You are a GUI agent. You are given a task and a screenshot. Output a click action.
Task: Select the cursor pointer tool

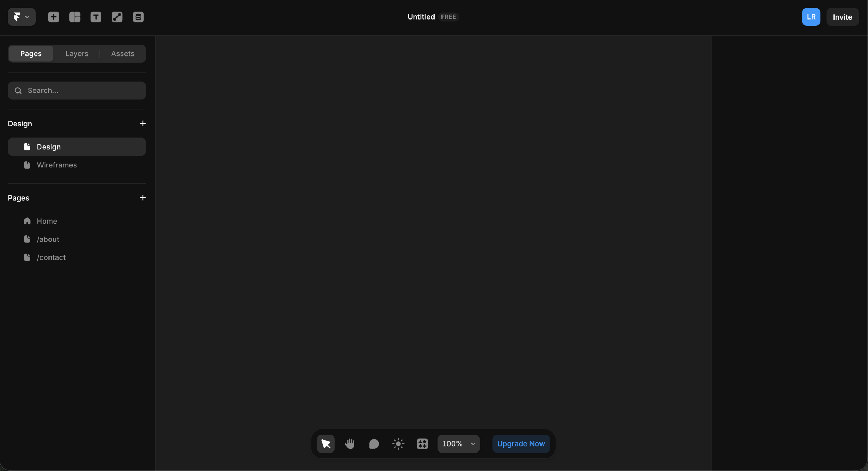click(x=326, y=444)
